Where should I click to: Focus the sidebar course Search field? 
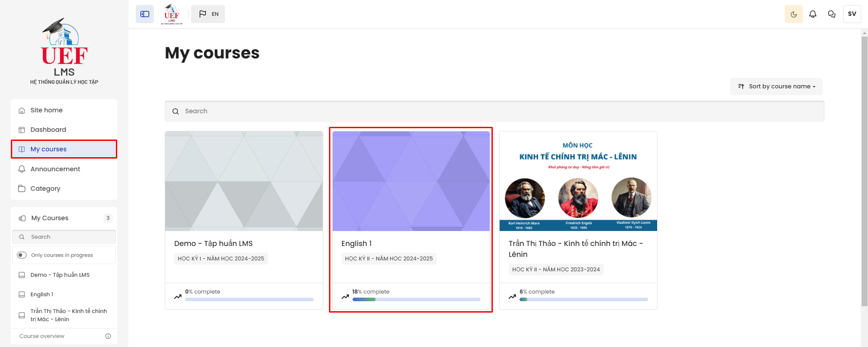64,237
